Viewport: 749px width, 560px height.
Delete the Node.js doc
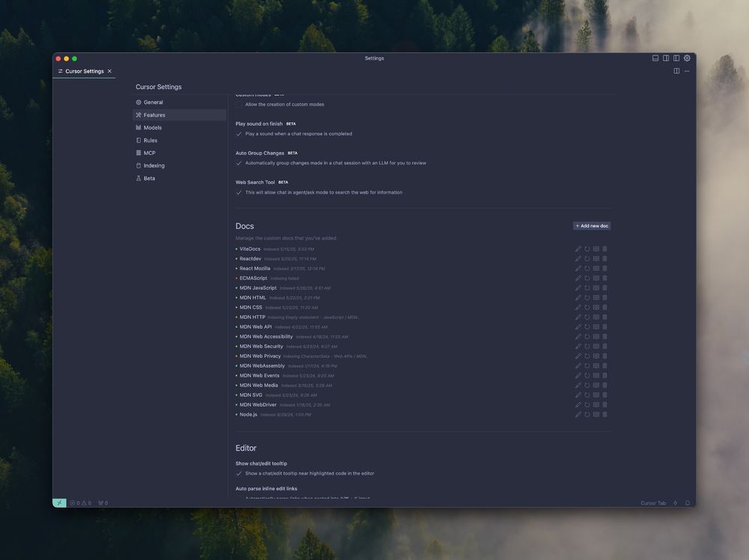604,415
